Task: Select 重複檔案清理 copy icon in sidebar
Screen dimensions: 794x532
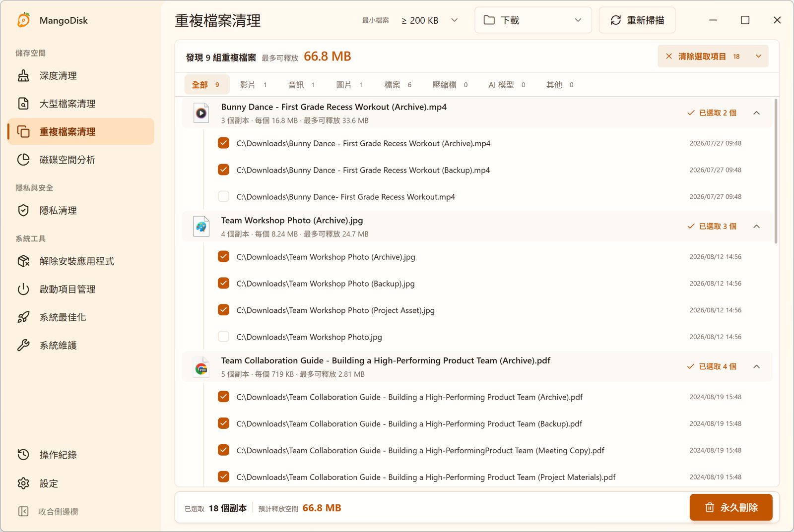Action: pyautogui.click(x=23, y=132)
